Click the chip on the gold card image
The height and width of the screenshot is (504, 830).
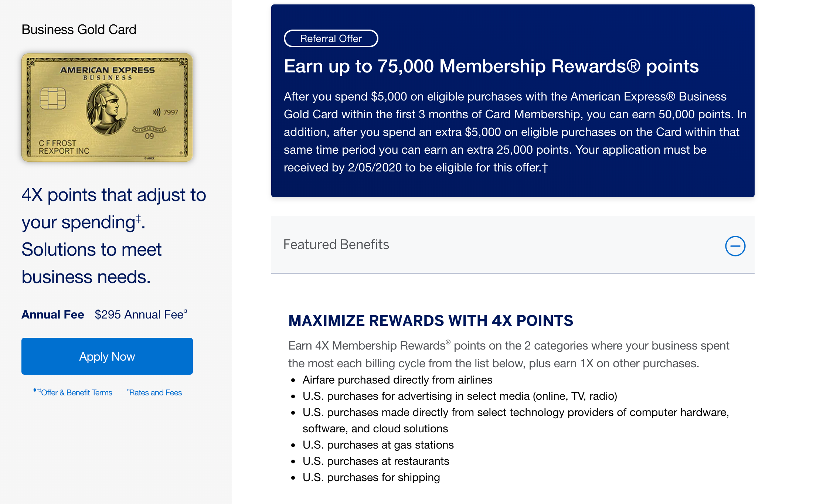coord(53,99)
